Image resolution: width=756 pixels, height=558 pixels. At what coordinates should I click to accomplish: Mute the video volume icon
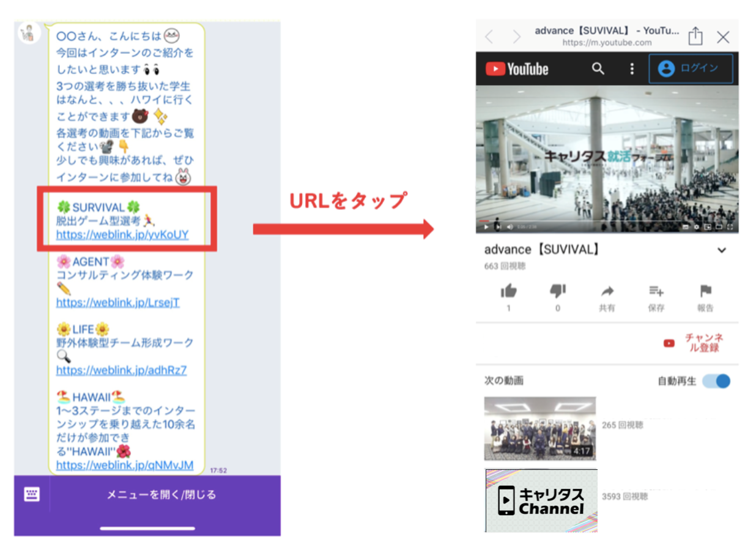pos(510,227)
